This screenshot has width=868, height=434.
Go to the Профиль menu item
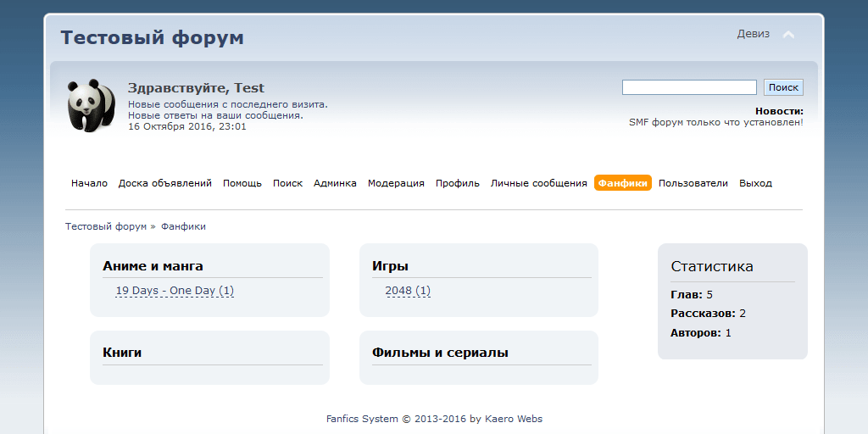458,183
